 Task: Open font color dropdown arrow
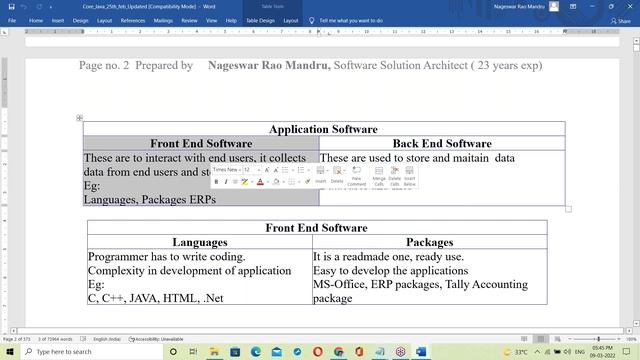point(268,182)
